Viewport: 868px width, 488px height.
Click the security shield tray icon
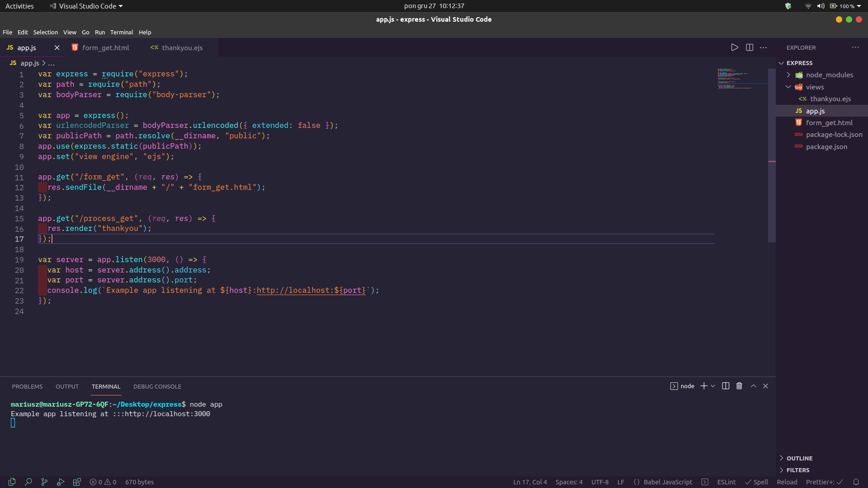pyautogui.click(x=788, y=6)
